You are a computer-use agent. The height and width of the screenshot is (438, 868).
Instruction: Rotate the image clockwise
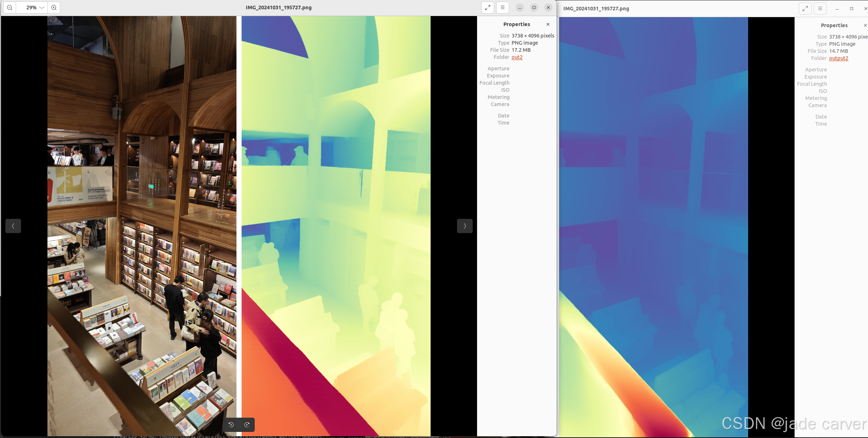pyautogui.click(x=247, y=425)
